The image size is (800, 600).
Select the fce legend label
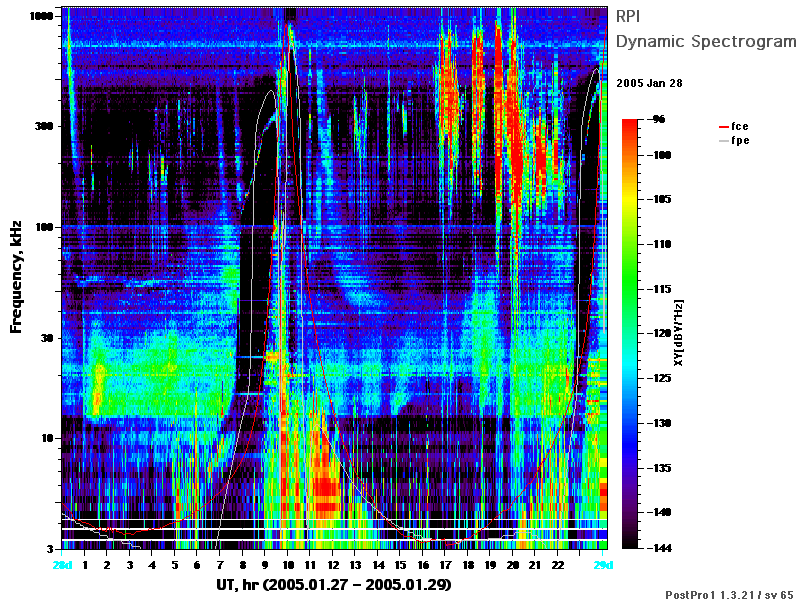[x=739, y=126]
